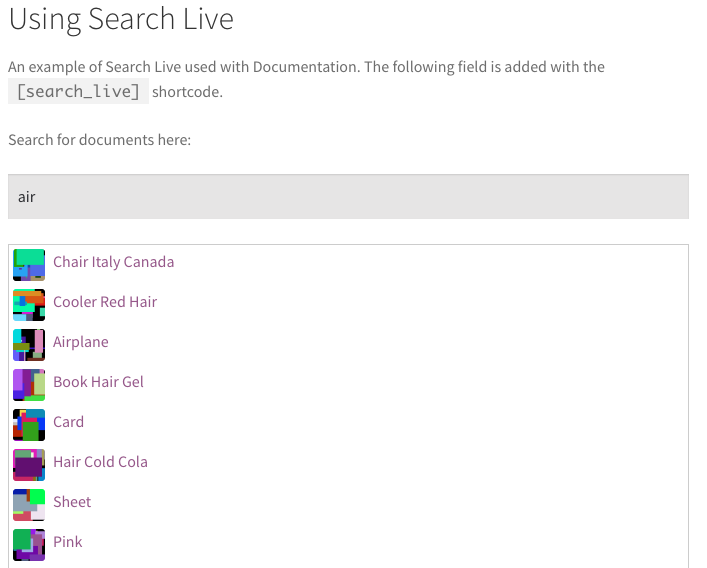Image resolution: width=707 pixels, height=568 pixels.
Task: Click the Using Search Live heading
Action: coord(121,19)
